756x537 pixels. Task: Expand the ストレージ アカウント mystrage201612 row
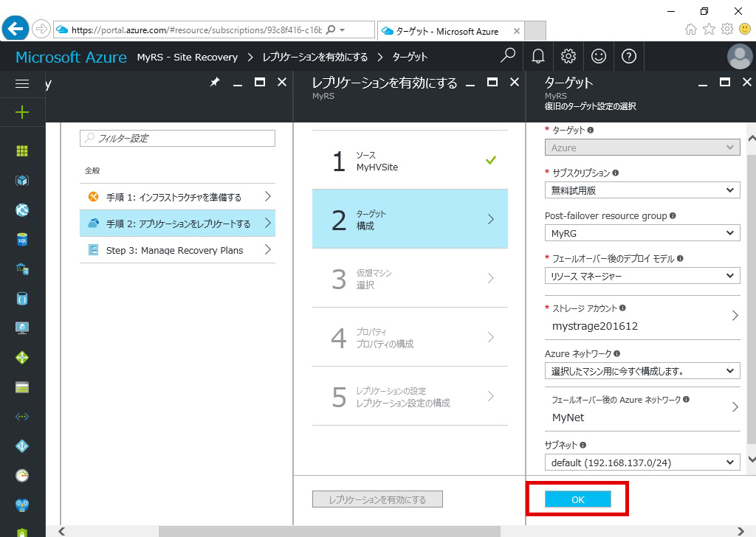coord(642,318)
